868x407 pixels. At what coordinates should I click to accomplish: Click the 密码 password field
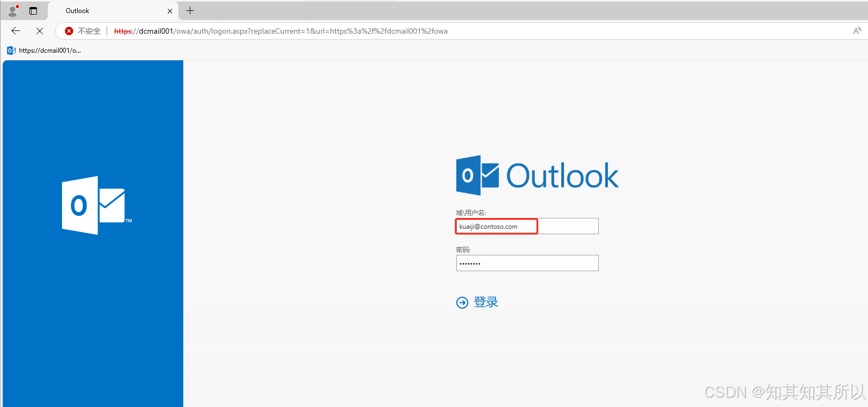click(x=527, y=263)
